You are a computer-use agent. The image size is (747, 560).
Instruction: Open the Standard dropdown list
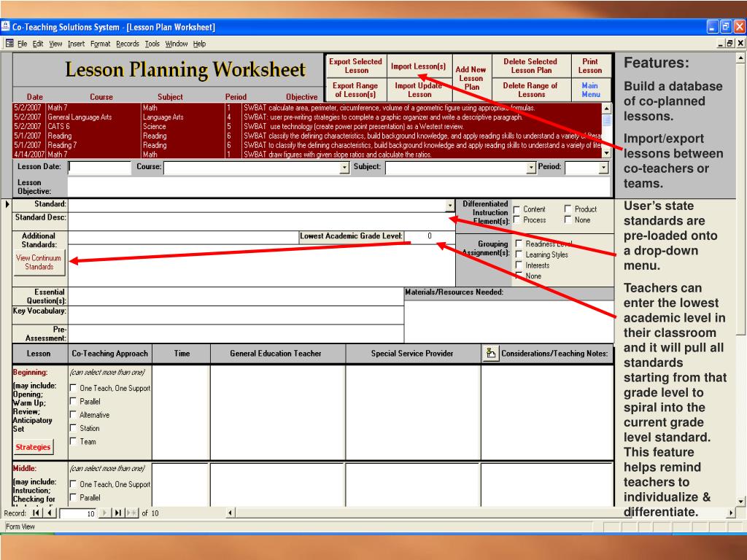[449, 205]
